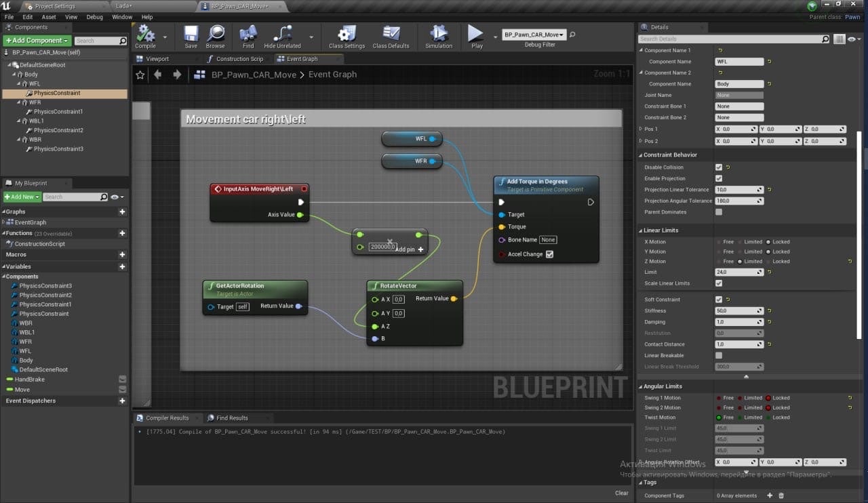Open Details property matrix grid icon
Image resolution: width=868 pixels, height=503 pixels.
[840, 39]
